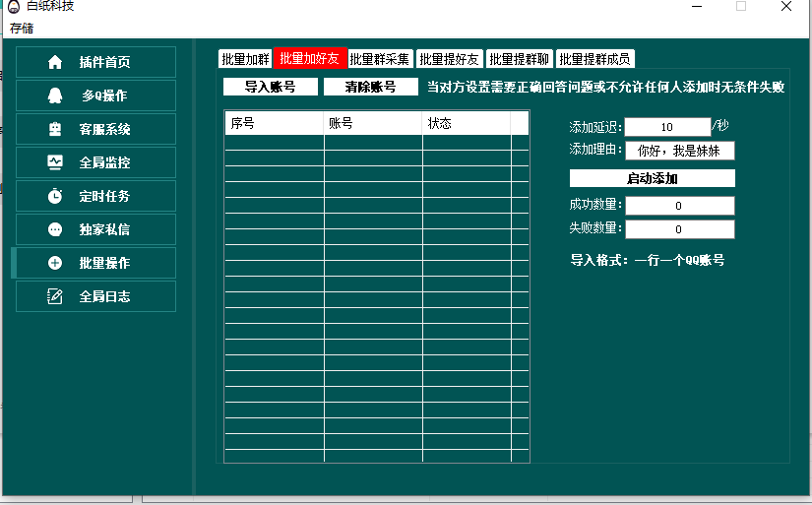This screenshot has width=812, height=505.
Task: Click the edit note icon for 全局日志
Action: (x=55, y=296)
